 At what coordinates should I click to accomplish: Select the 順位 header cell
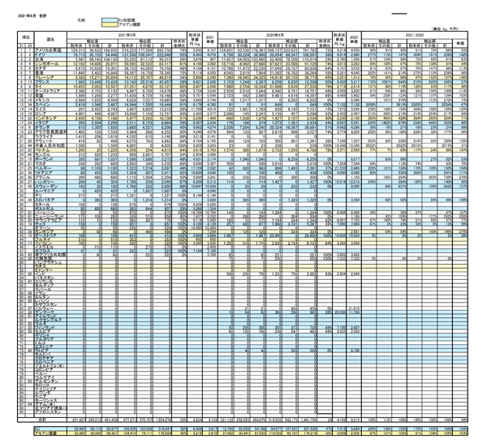pyautogui.click(x=25, y=37)
